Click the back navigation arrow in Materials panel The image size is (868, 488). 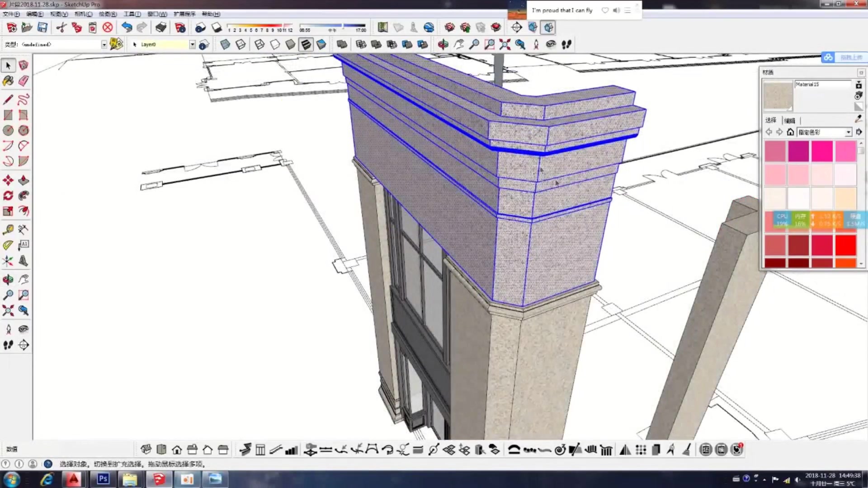(769, 132)
